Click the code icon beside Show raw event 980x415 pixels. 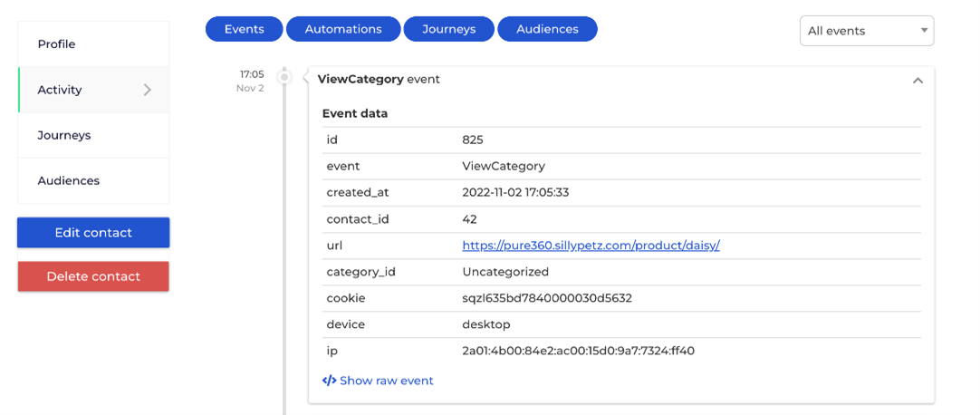click(330, 381)
